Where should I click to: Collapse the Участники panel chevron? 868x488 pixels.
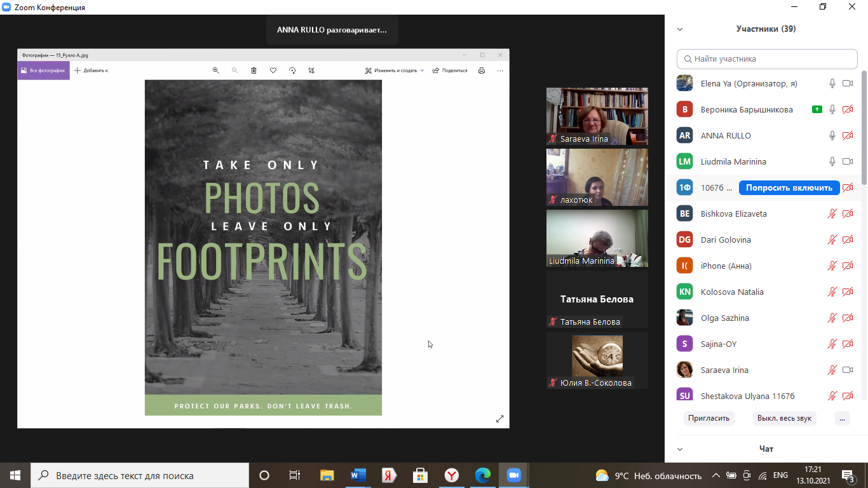click(x=680, y=29)
